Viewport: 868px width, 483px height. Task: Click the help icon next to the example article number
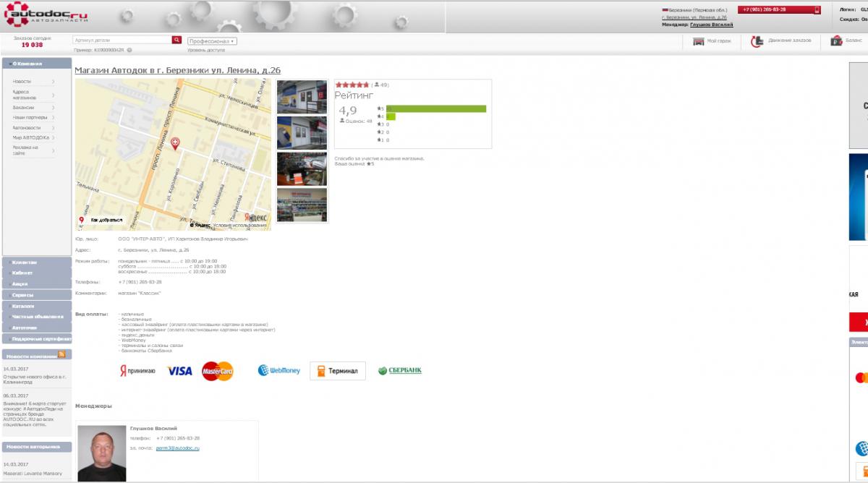(x=129, y=50)
